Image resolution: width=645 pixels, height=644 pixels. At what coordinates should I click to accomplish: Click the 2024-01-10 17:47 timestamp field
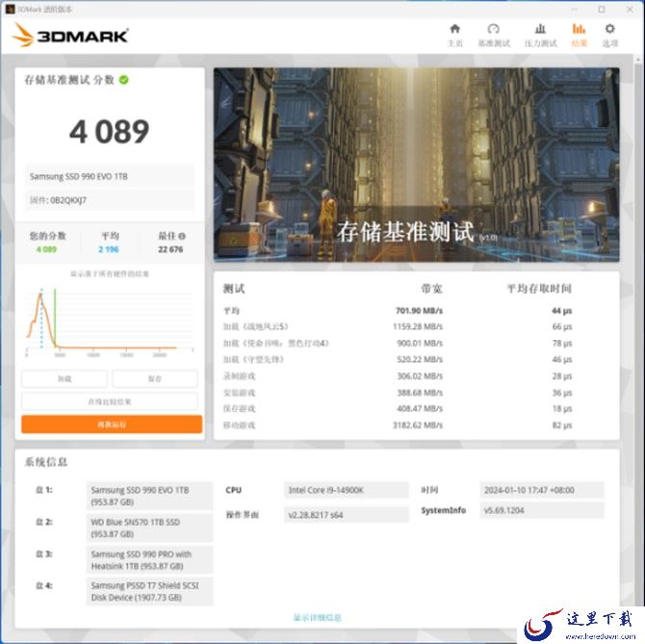pyautogui.click(x=542, y=490)
